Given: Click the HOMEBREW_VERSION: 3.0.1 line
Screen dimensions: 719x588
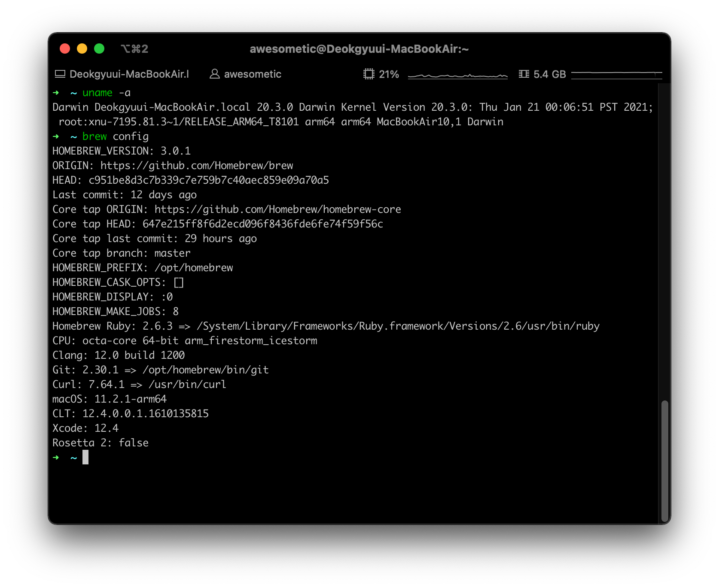Looking at the screenshot, I should pos(122,151).
